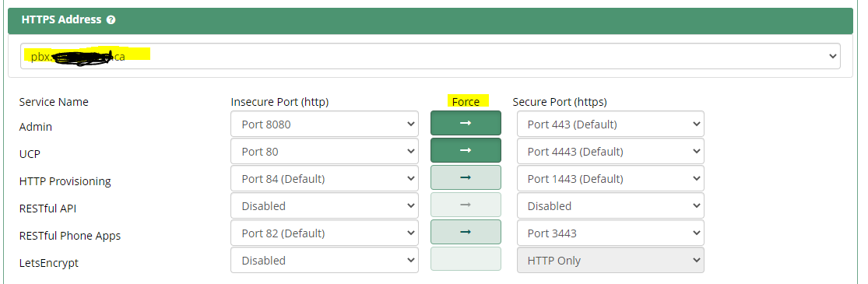Open HTTP Provisioning Port 84 dropdown

click(325, 178)
